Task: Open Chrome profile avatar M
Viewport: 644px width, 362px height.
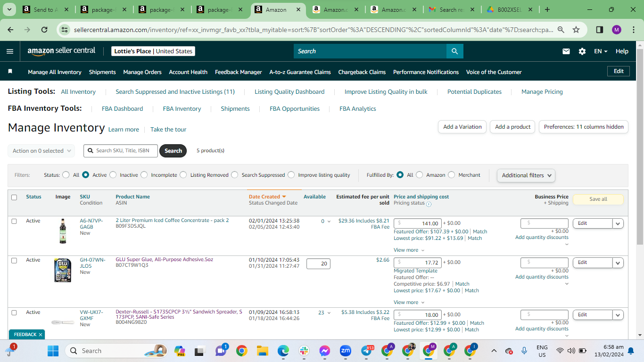Action: pyautogui.click(x=617, y=30)
